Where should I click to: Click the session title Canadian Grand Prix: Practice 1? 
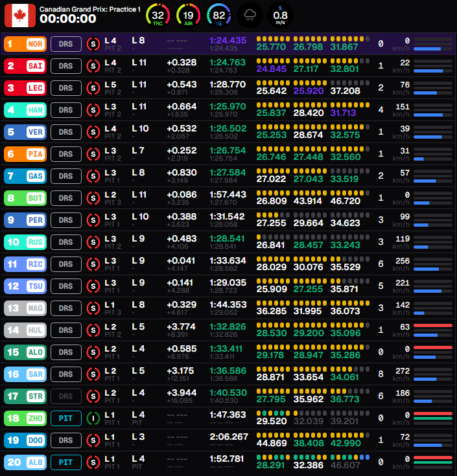pyautogui.click(x=90, y=10)
